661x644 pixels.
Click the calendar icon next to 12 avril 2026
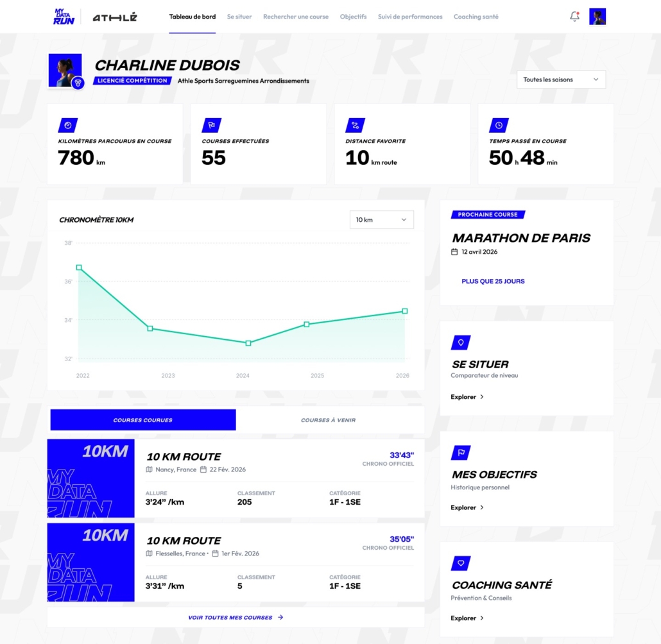click(x=454, y=251)
